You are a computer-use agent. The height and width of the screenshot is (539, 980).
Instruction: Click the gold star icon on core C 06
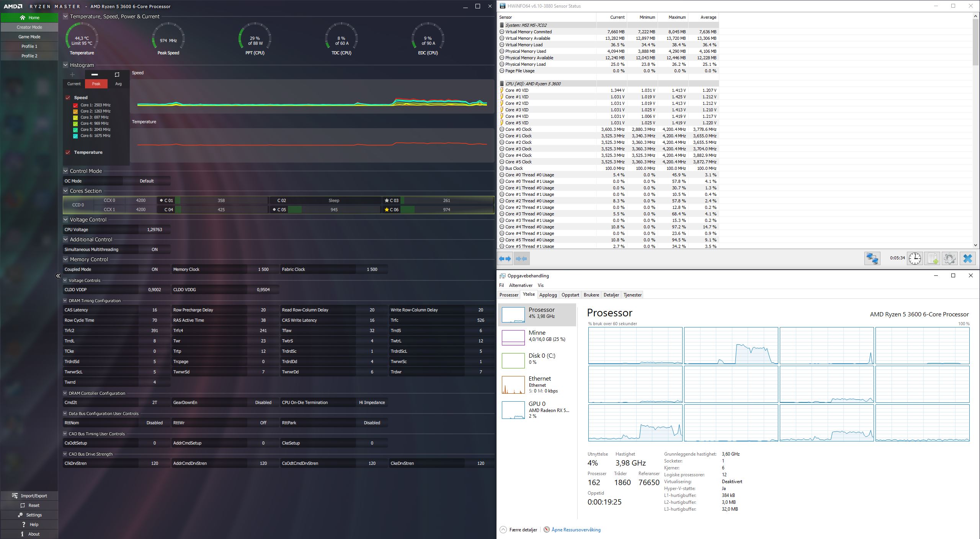pos(387,210)
